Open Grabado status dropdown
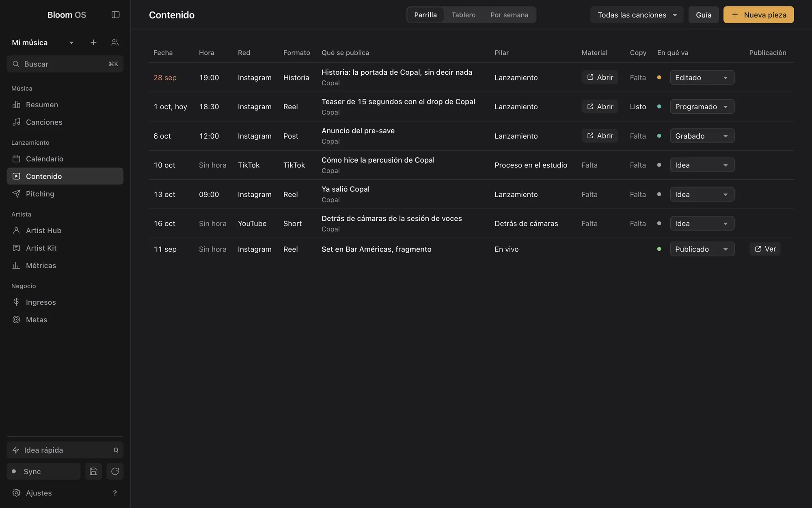The image size is (812, 508). [x=702, y=136]
